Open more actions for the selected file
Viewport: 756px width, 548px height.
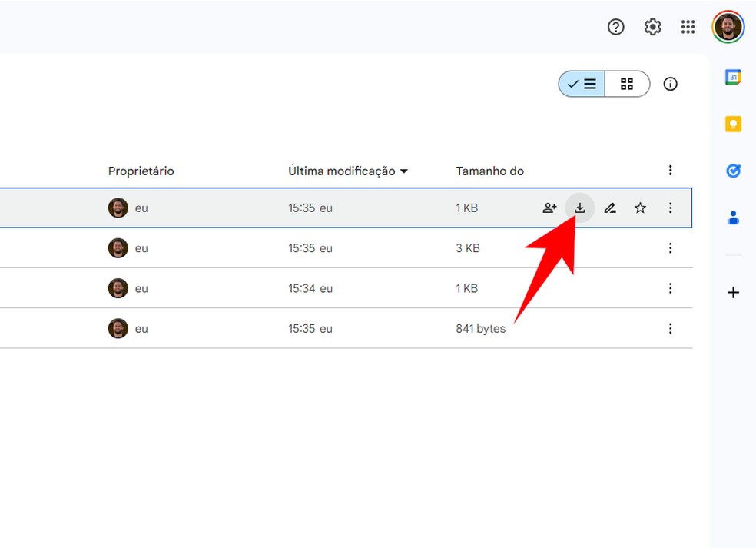pos(670,208)
